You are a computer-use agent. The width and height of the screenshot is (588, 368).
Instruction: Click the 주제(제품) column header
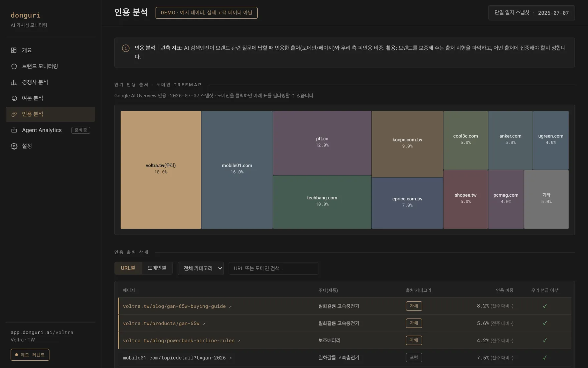click(x=328, y=290)
